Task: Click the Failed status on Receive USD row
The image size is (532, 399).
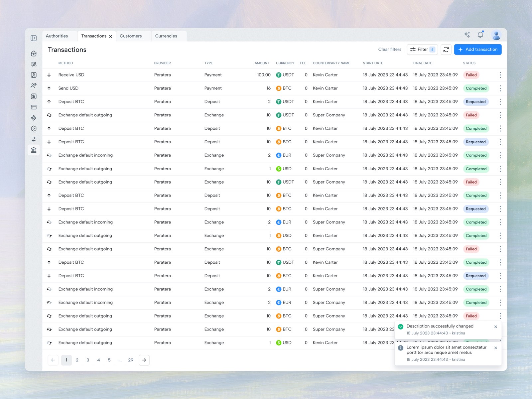Action: click(x=471, y=75)
